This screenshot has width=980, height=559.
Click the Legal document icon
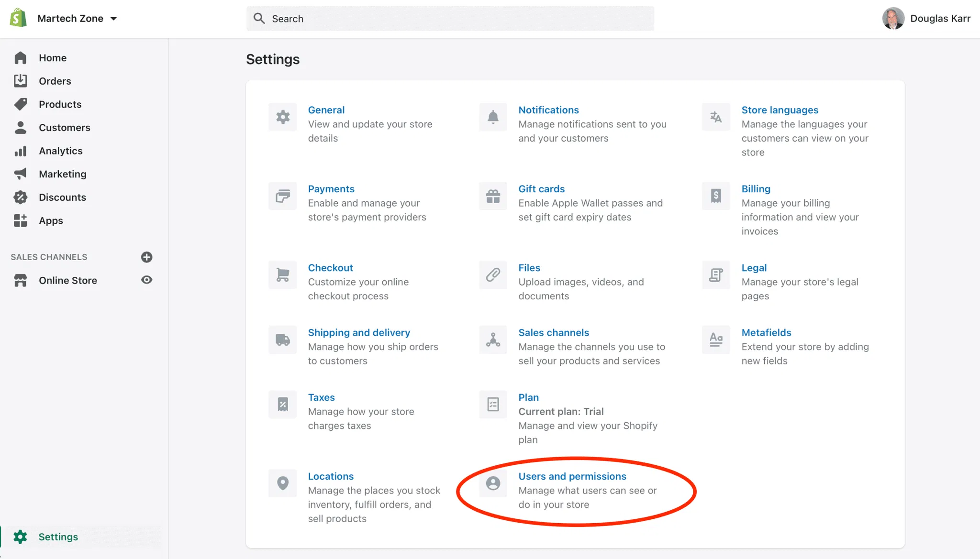tap(716, 275)
